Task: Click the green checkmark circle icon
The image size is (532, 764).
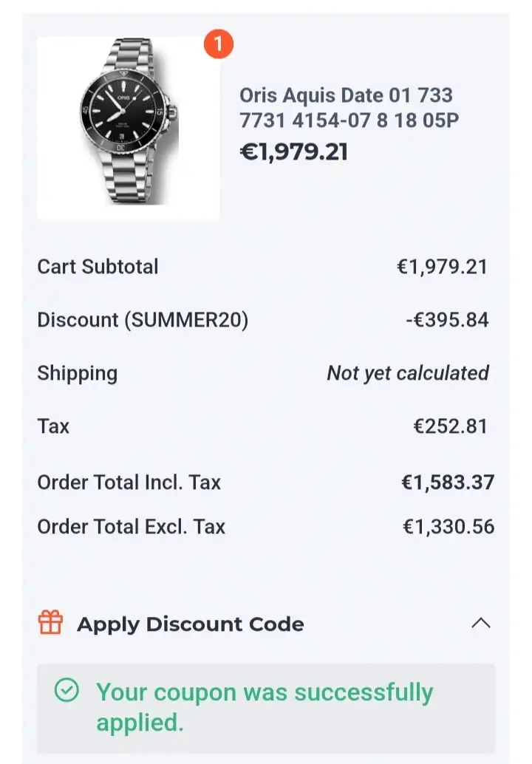Action: (x=66, y=691)
